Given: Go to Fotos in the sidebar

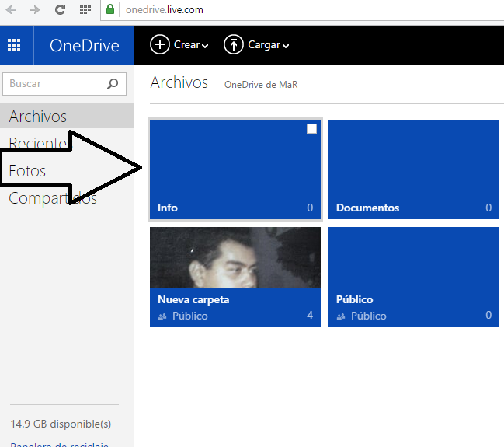Looking at the screenshot, I should 27,171.
